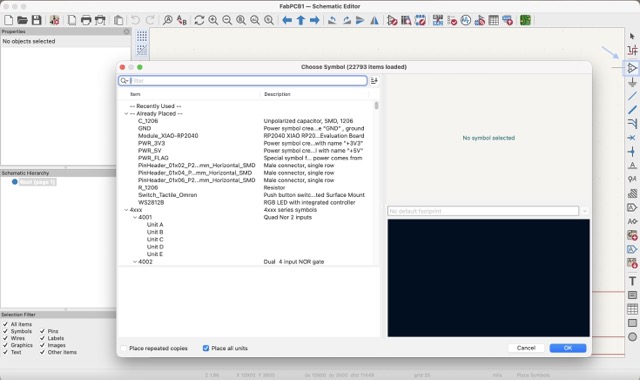Open the default footprint dropdown

point(584,211)
